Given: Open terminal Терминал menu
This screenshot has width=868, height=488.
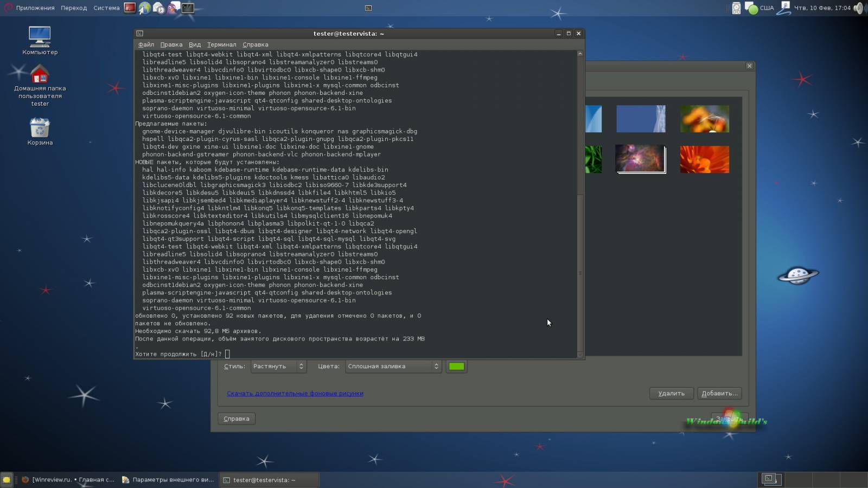Looking at the screenshot, I should [221, 44].
